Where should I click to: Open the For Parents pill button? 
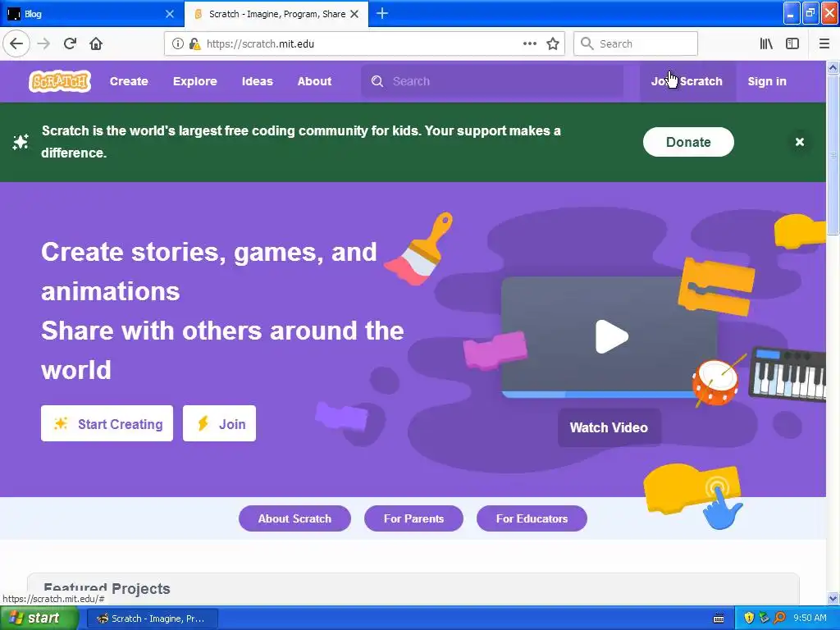click(413, 518)
